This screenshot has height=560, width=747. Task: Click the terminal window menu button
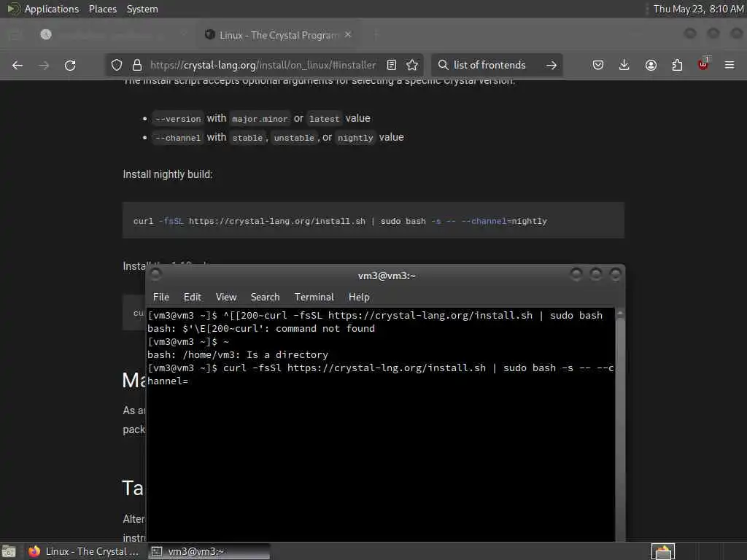tap(156, 274)
